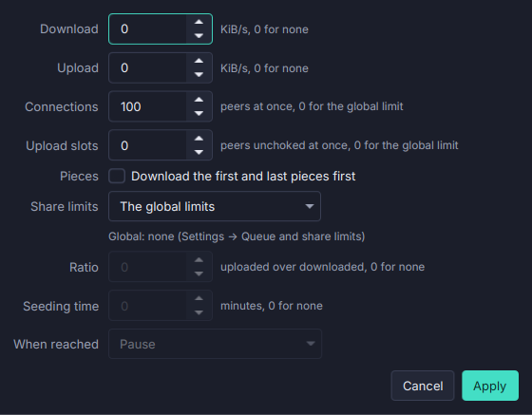The image size is (532, 415).
Task: Increase the Download speed limit value
Action: click(x=199, y=22)
